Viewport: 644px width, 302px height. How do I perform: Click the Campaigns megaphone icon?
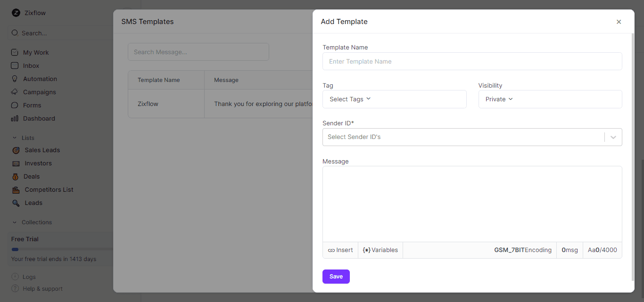coord(15,92)
